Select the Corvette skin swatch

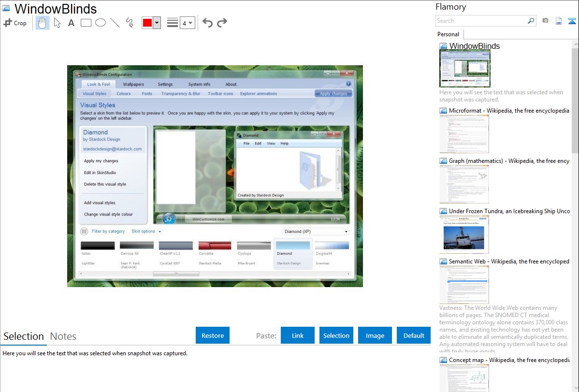(215, 246)
